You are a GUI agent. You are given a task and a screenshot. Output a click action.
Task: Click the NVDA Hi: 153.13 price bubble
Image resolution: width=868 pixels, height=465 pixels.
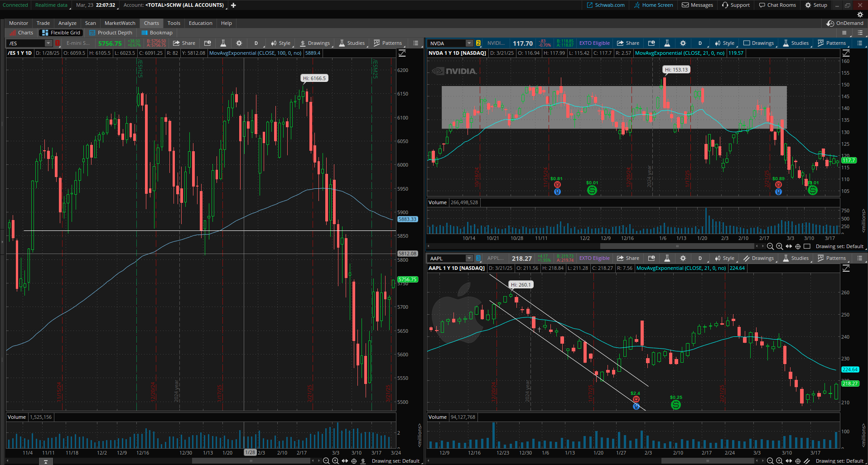click(676, 70)
